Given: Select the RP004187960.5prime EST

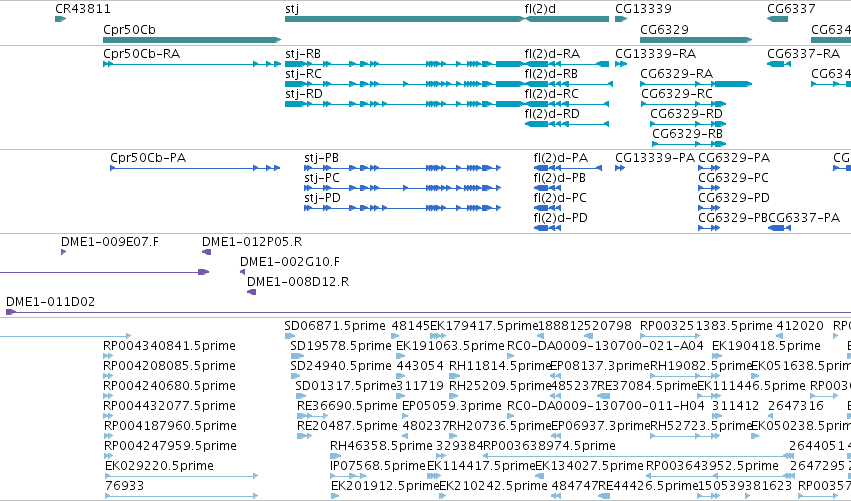Looking at the screenshot, I should (x=107, y=436).
